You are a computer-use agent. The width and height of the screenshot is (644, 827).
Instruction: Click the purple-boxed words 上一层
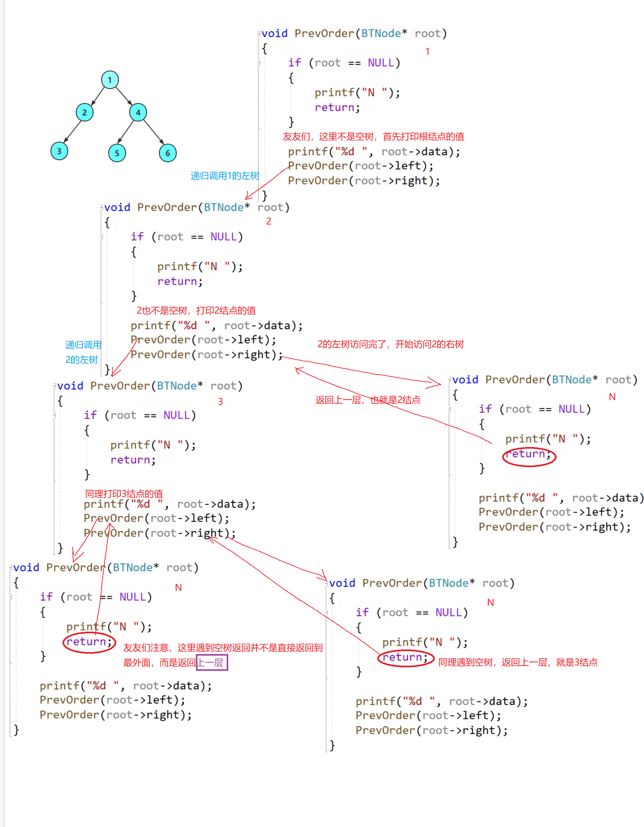point(211,663)
